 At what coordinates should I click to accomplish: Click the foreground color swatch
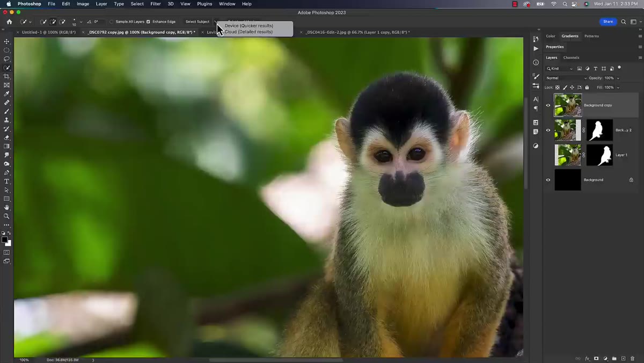[x=5, y=240]
